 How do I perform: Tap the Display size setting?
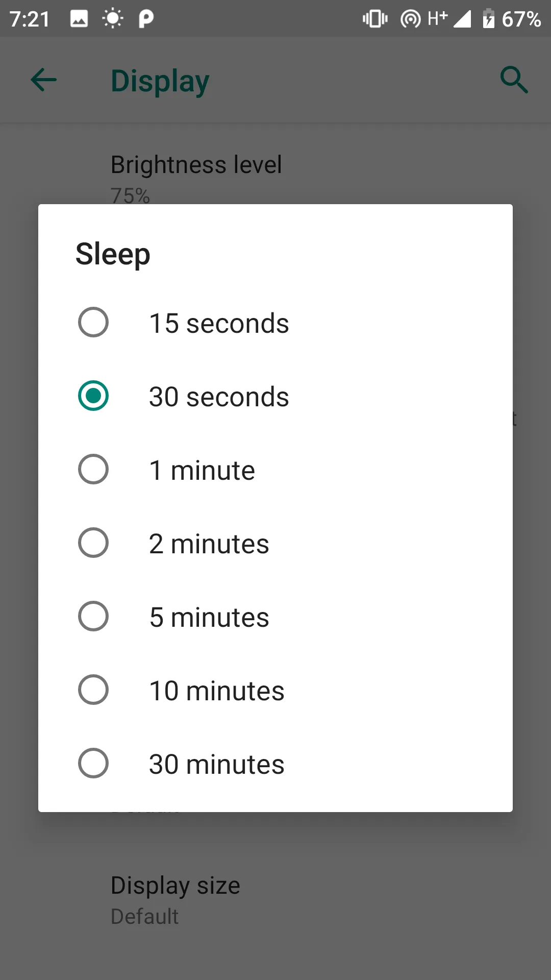point(175,885)
